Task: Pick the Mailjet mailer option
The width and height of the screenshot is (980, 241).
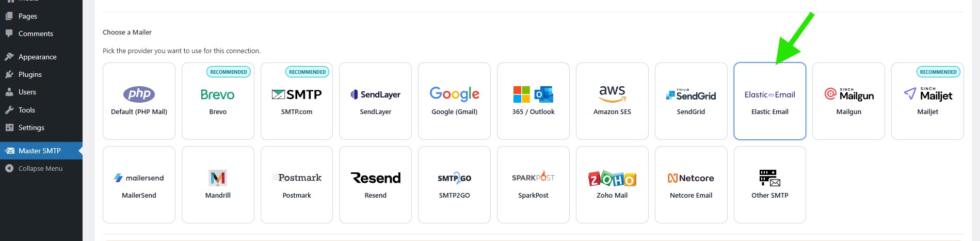Action: [927, 101]
